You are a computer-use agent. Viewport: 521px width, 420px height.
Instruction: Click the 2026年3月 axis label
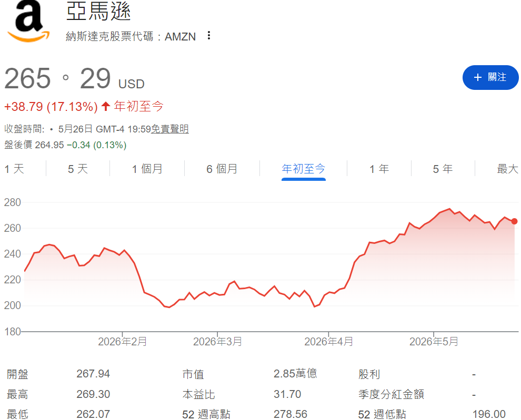[x=217, y=341]
